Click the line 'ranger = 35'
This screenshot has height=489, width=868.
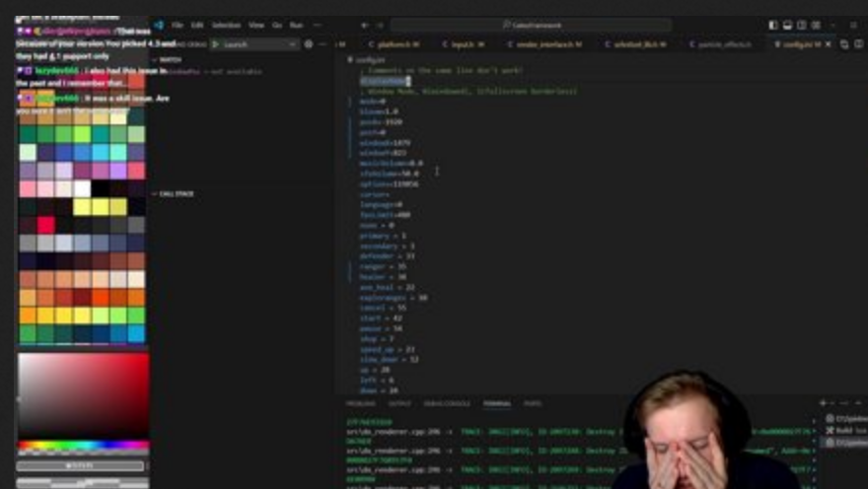[383, 266]
